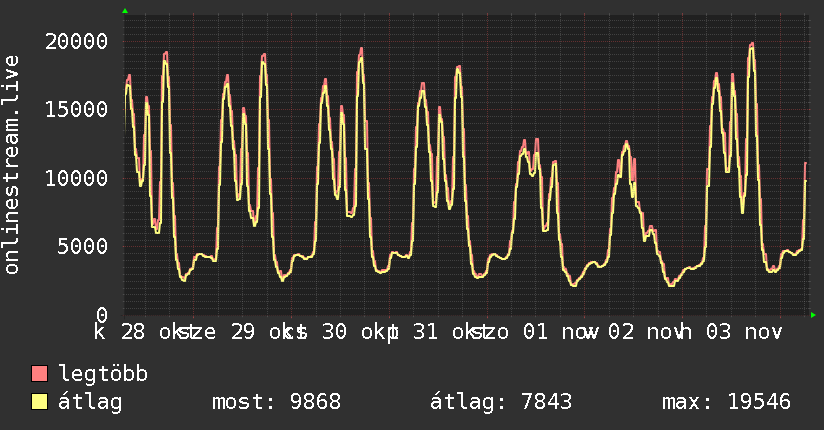This screenshot has width=824, height=430.
Task: Select the átlag legend label text
Action: tap(91, 402)
